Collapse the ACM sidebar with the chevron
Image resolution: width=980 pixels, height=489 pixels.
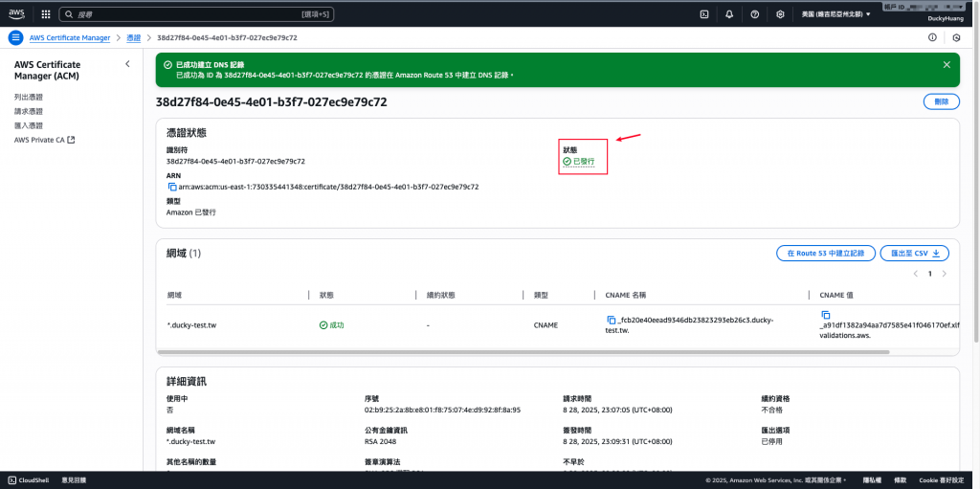pos(127,64)
